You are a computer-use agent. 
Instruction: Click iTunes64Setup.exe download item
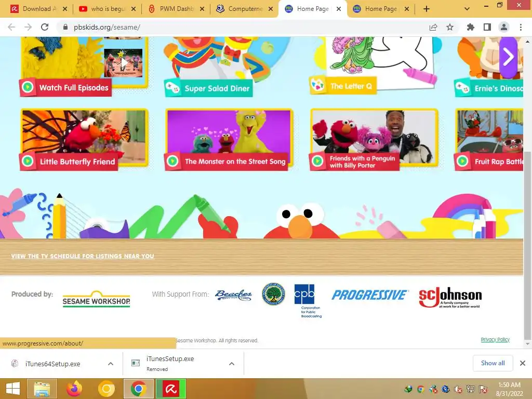point(52,364)
